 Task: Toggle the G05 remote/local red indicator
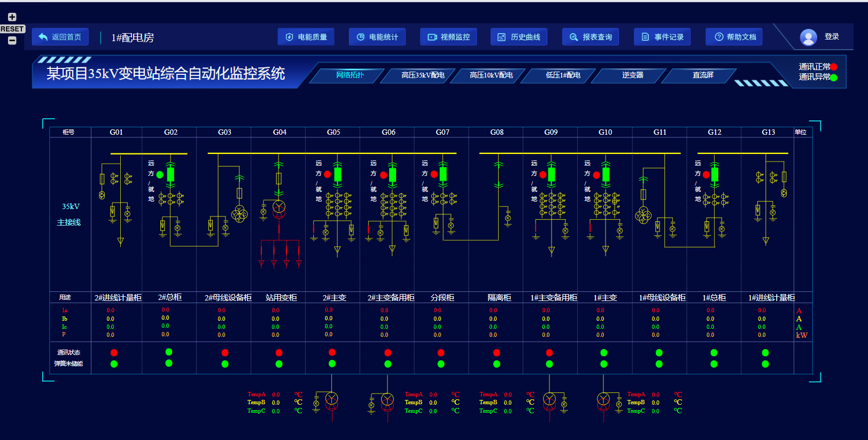point(327,174)
